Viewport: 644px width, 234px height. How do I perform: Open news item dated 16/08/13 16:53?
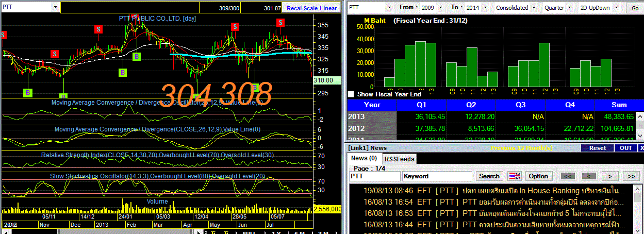click(493, 213)
